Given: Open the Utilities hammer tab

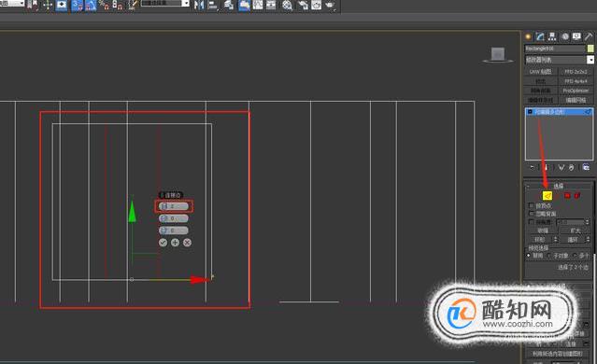Looking at the screenshot, I should [589, 37].
